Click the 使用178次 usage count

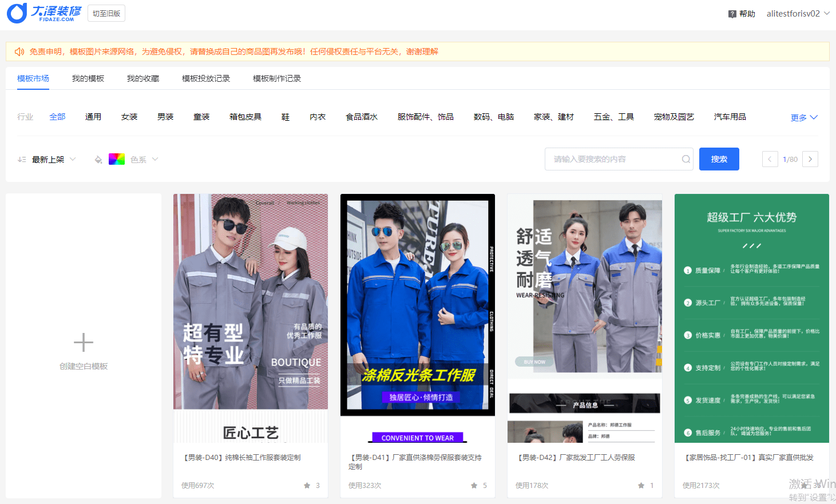click(x=532, y=486)
